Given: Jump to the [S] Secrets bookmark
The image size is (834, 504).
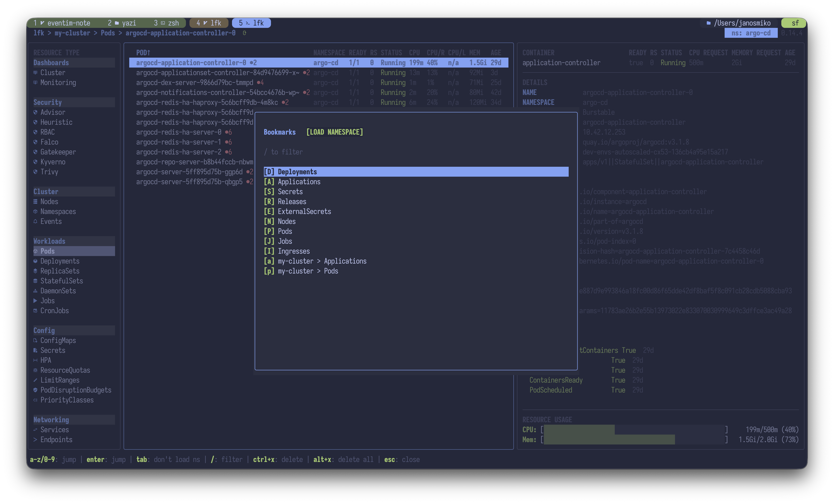Looking at the screenshot, I should pos(416,192).
